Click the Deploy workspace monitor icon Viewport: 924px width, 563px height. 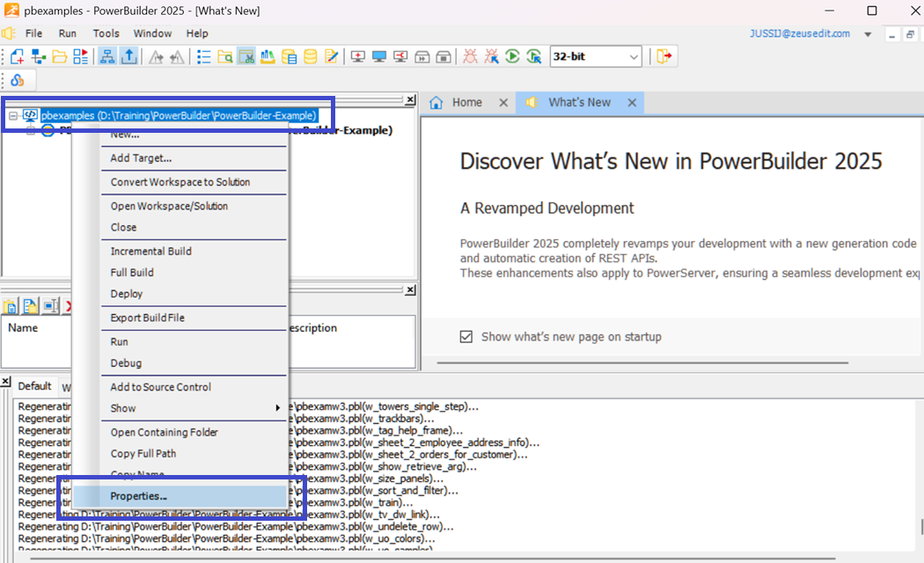point(400,56)
